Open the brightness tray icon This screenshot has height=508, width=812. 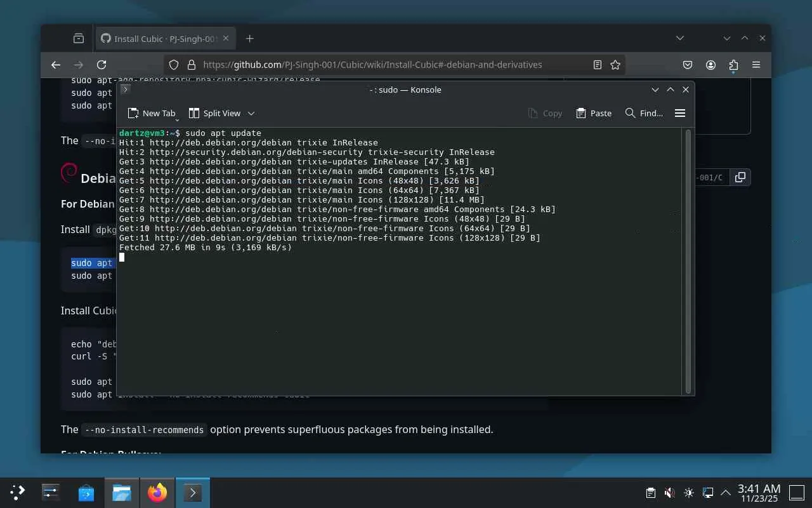point(689,493)
